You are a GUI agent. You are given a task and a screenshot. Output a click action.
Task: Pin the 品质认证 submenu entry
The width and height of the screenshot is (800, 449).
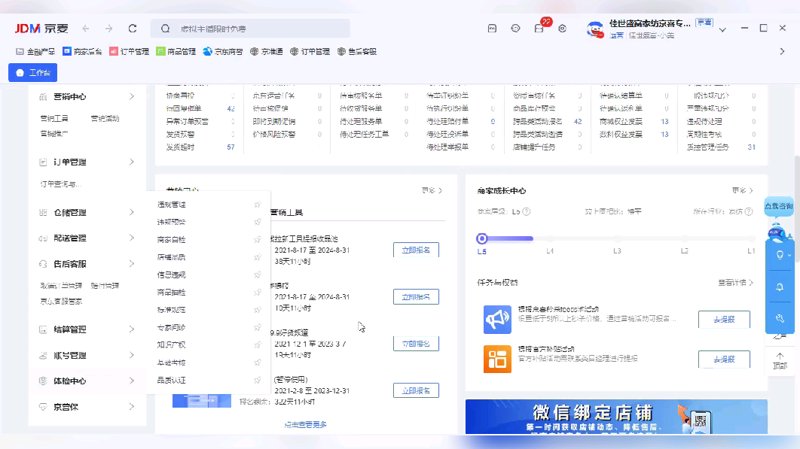257,380
